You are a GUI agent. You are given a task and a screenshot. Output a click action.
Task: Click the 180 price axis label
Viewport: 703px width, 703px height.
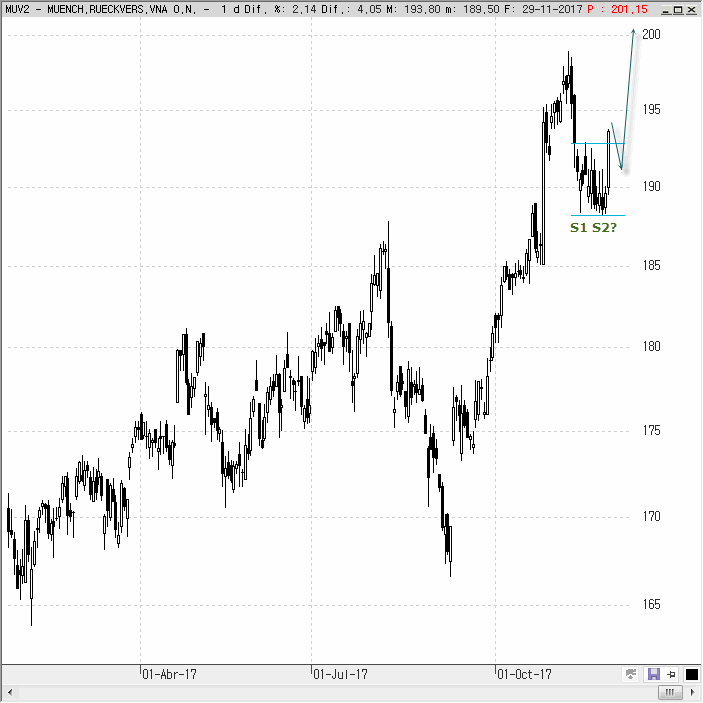[x=651, y=346]
